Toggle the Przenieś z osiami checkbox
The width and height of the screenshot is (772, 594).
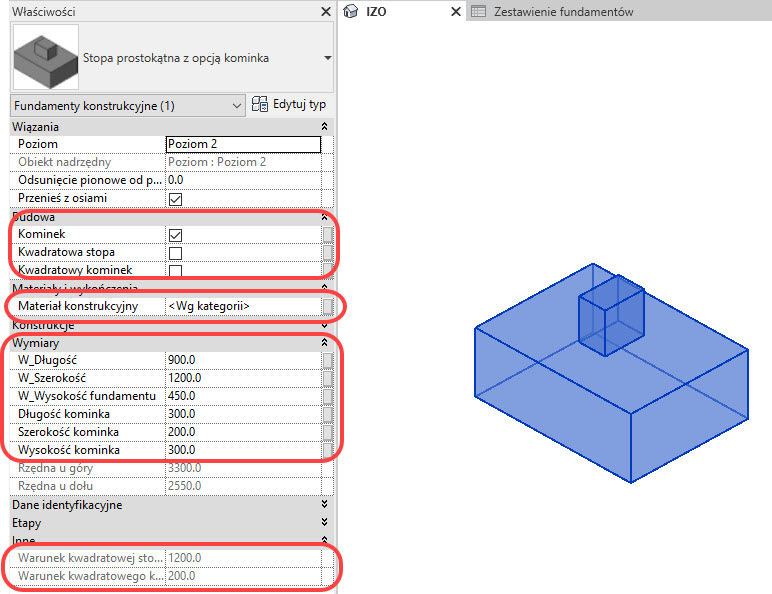pos(175,199)
